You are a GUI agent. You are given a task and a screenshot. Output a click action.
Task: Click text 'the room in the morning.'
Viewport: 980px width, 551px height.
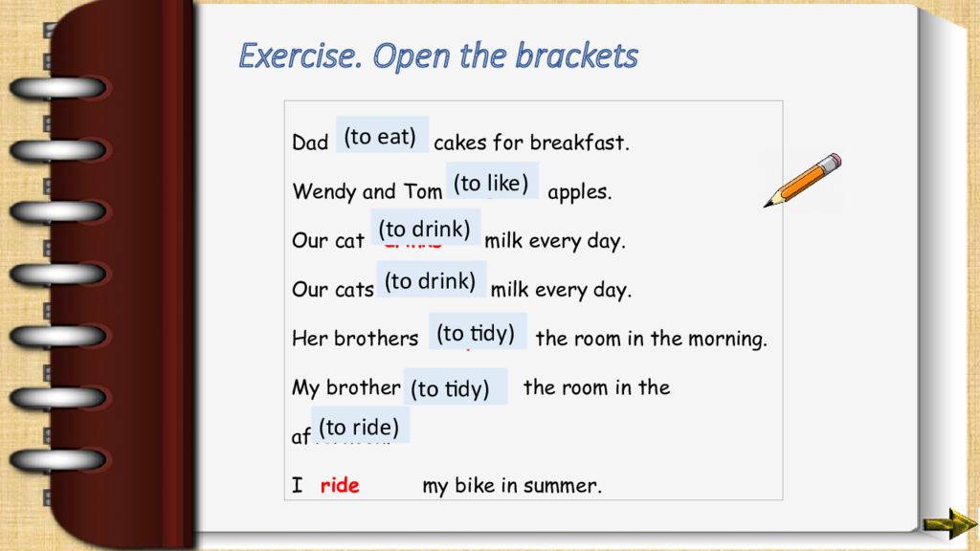651,339
